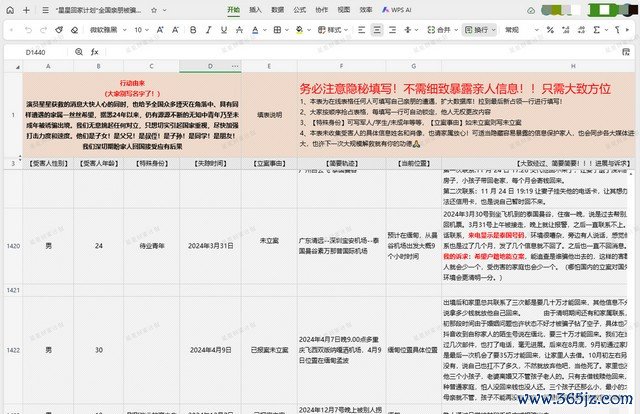Expand the vertical alignment dropdown arrow
This screenshot has height=414, width=640.
pyautogui.click(x=416, y=30)
